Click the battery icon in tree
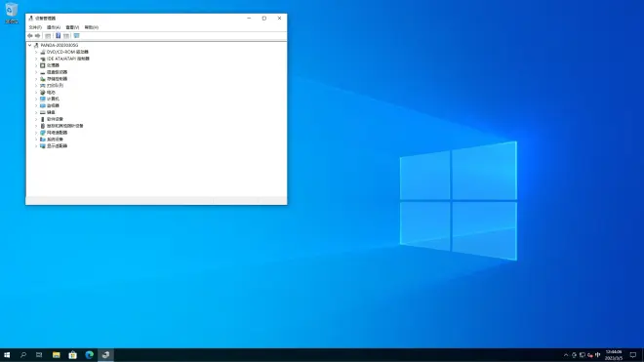The height and width of the screenshot is (362, 644). [x=43, y=93]
